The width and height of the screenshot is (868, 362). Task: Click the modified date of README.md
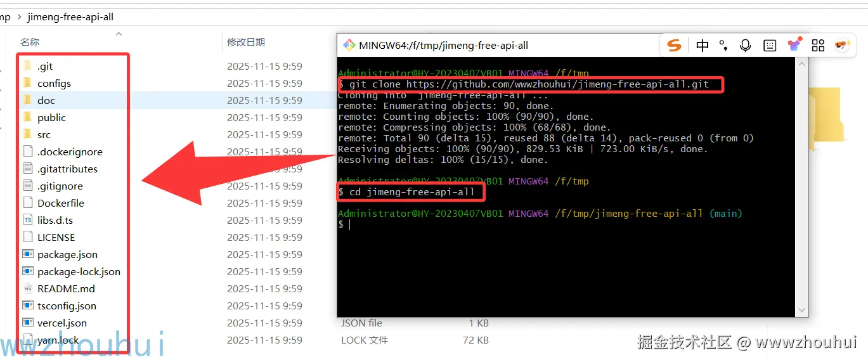pos(264,288)
